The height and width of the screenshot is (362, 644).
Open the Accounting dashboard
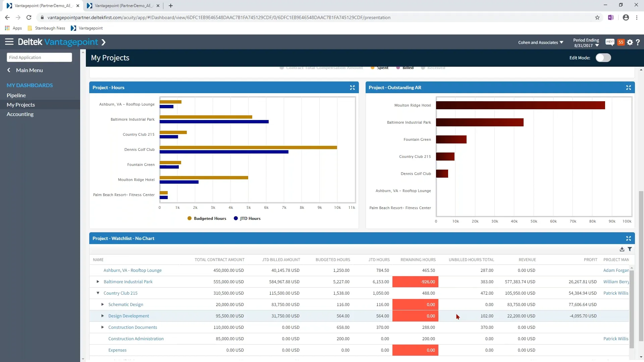click(20, 114)
